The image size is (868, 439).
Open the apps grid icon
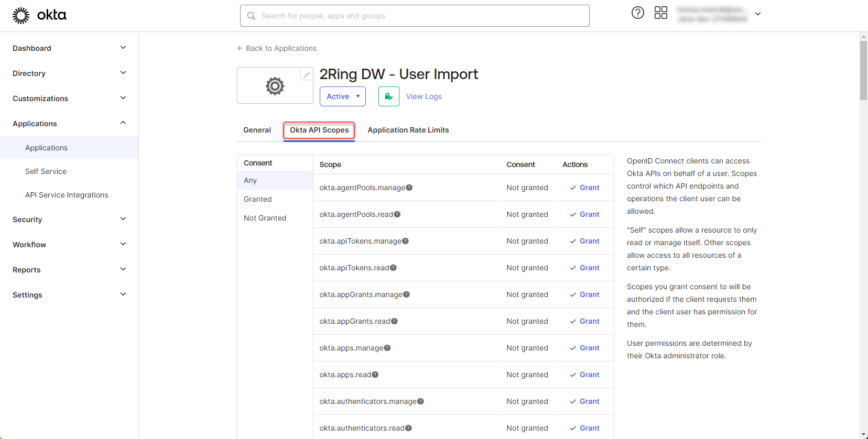[x=660, y=13]
